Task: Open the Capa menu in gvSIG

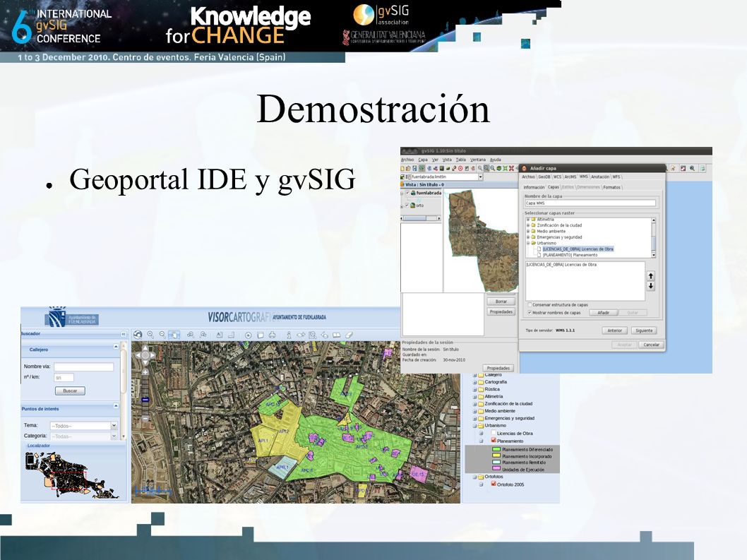Action: pyautogui.click(x=423, y=160)
